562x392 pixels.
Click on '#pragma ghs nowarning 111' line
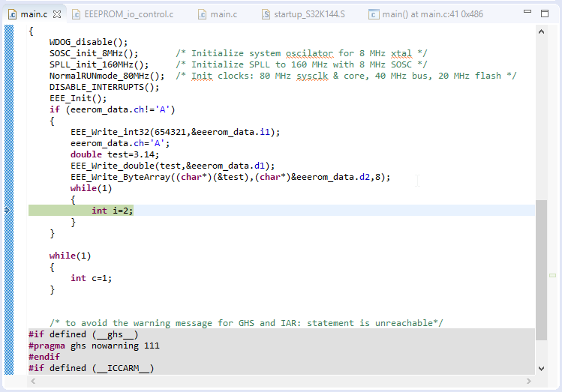94,346
